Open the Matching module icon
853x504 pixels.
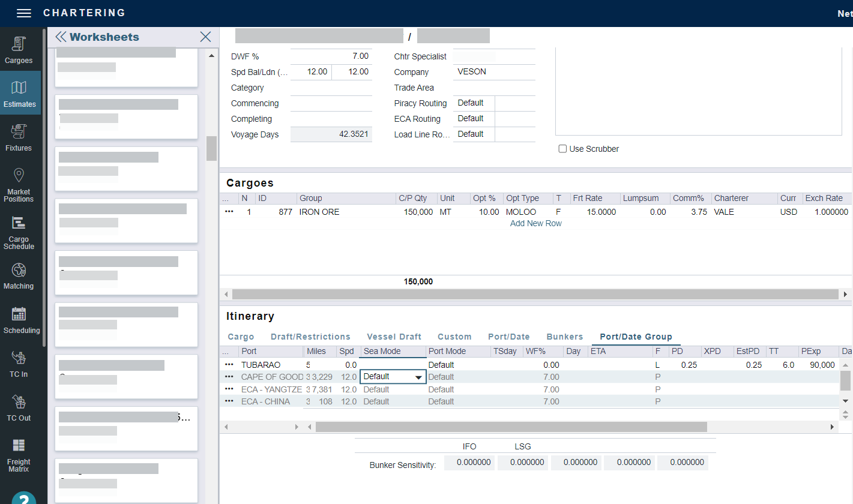19,276
